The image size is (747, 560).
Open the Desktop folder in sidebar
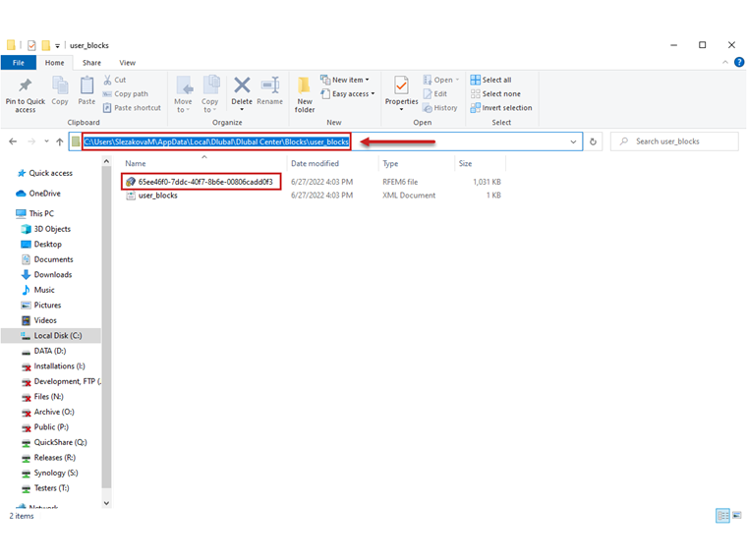pos(41,245)
